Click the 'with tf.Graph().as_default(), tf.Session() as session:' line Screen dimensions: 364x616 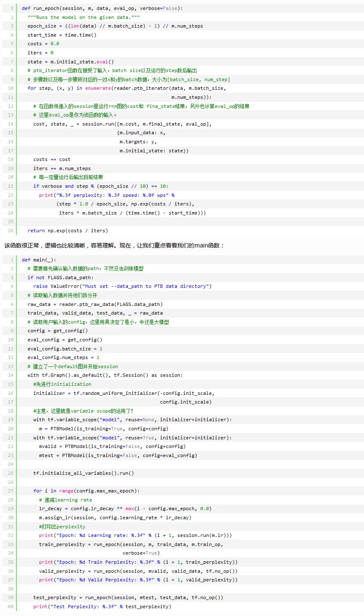coord(105,375)
